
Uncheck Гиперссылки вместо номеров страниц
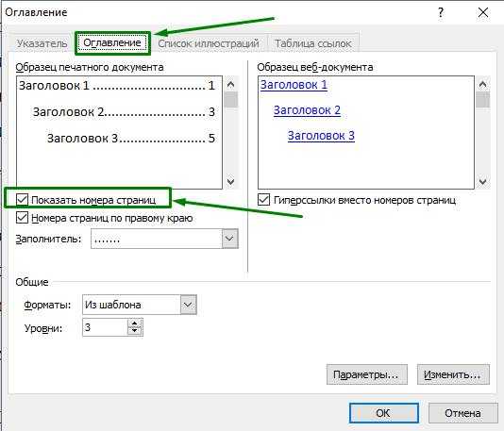[x=263, y=199]
